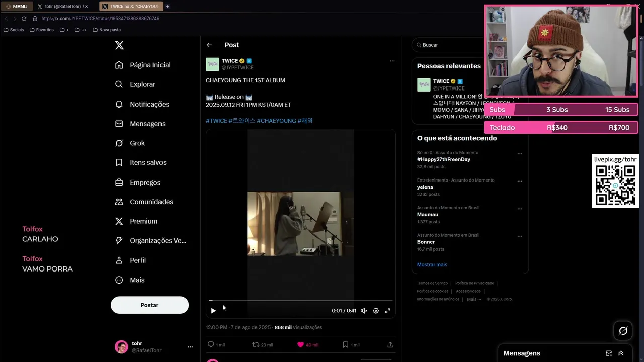Open the yelena trend

point(425,187)
